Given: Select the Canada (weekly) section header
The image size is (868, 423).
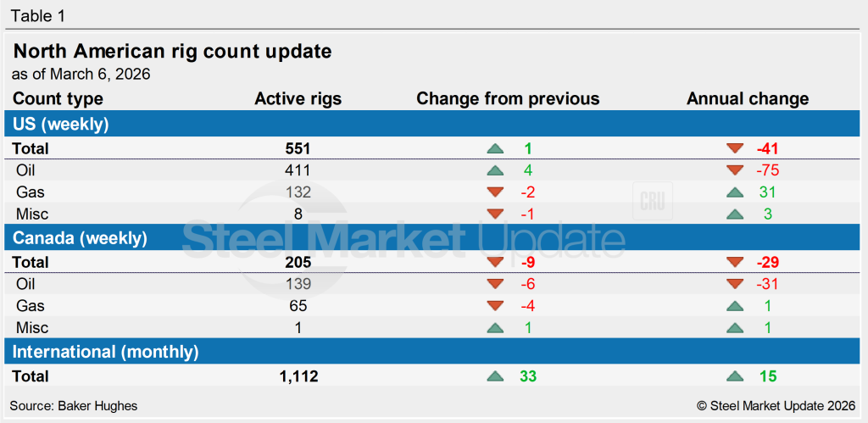Looking at the screenshot, I should [x=78, y=237].
